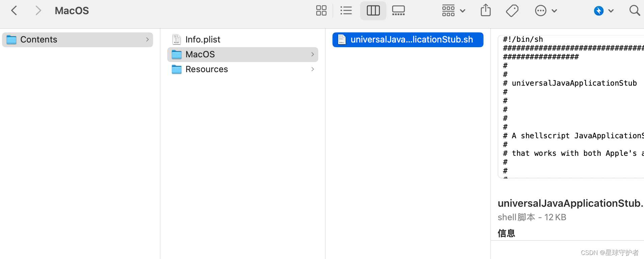Image resolution: width=644 pixels, height=259 pixels.
Task: Click the Share icon
Action: click(486, 10)
